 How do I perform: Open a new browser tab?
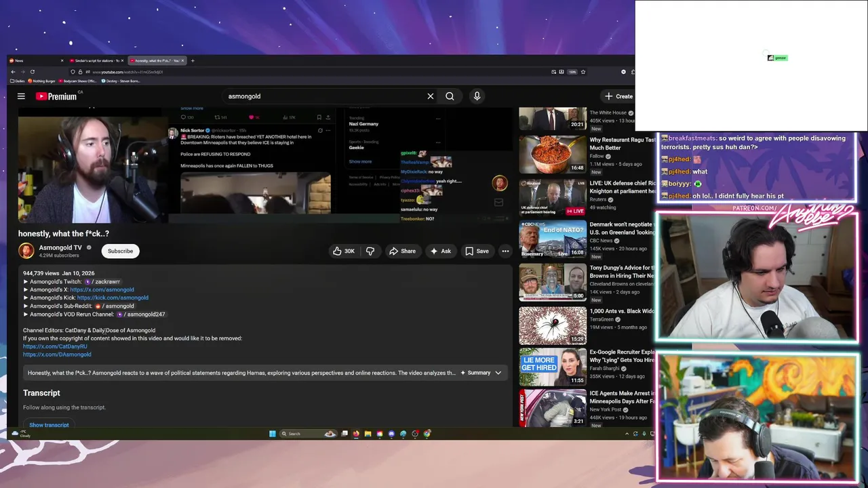(x=193, y=60)
